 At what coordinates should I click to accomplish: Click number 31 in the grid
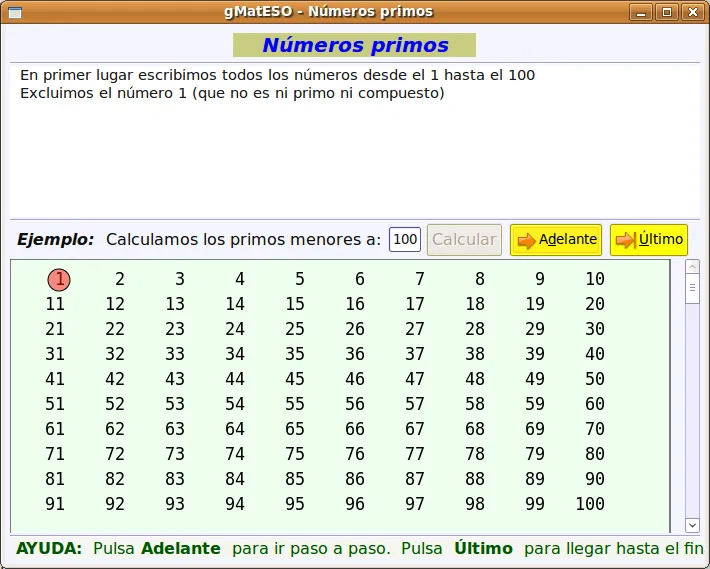[55, 354]
